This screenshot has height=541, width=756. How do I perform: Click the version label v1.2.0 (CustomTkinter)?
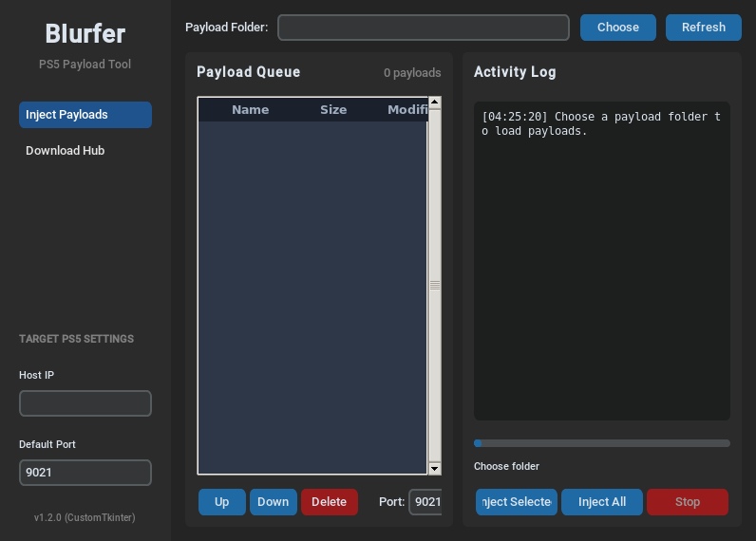pos(85,517)
